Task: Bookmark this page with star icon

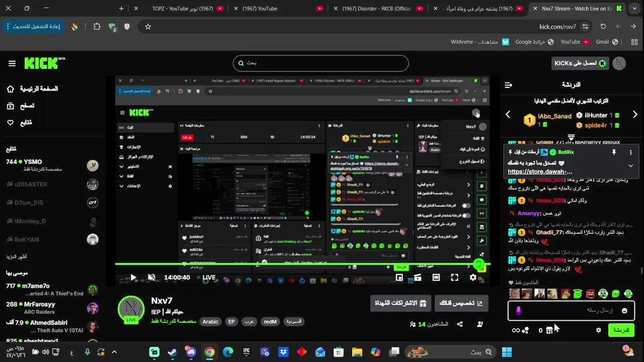Action: [x=148, y=27]
